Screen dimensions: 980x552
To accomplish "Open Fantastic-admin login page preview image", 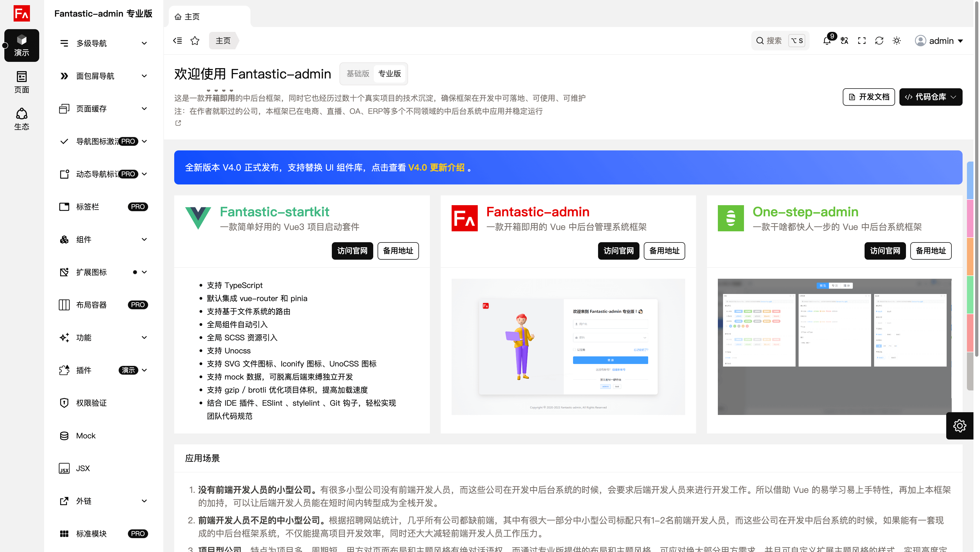I will click(568, 347).
